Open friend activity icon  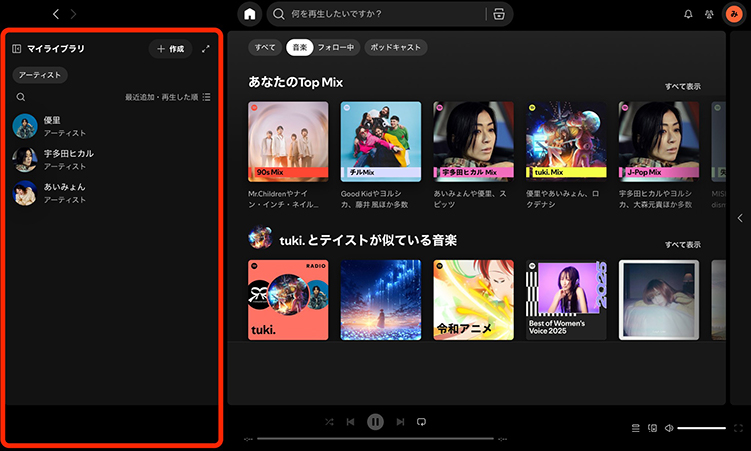coord(709,14)
